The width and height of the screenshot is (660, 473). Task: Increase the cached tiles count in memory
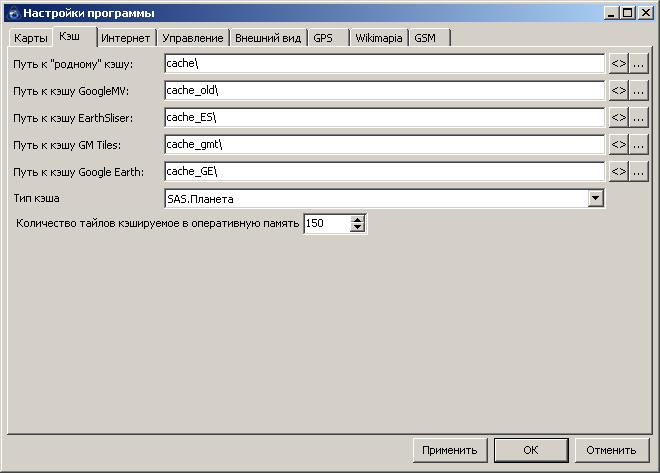(358, 220)
